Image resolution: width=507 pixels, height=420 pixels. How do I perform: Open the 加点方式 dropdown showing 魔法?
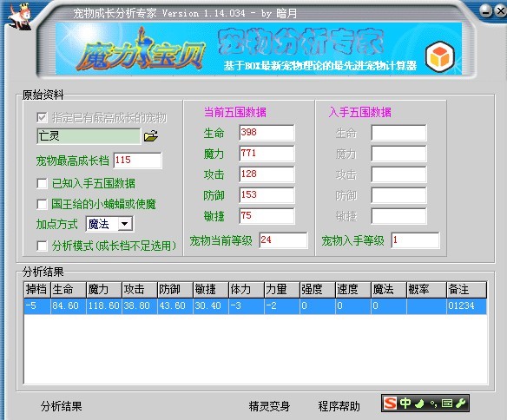[x=109, y=224]
